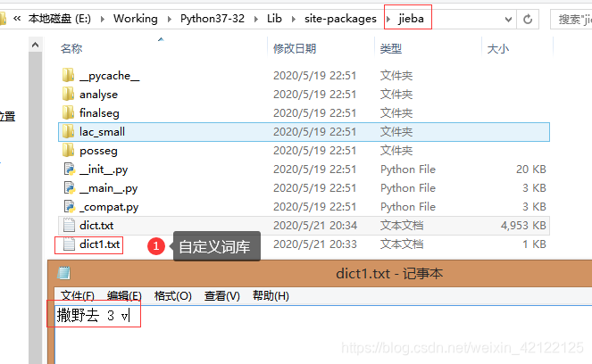Select the file name analyse
The width and height of the screenshot is (592, 364).
[x=98, y=95]
